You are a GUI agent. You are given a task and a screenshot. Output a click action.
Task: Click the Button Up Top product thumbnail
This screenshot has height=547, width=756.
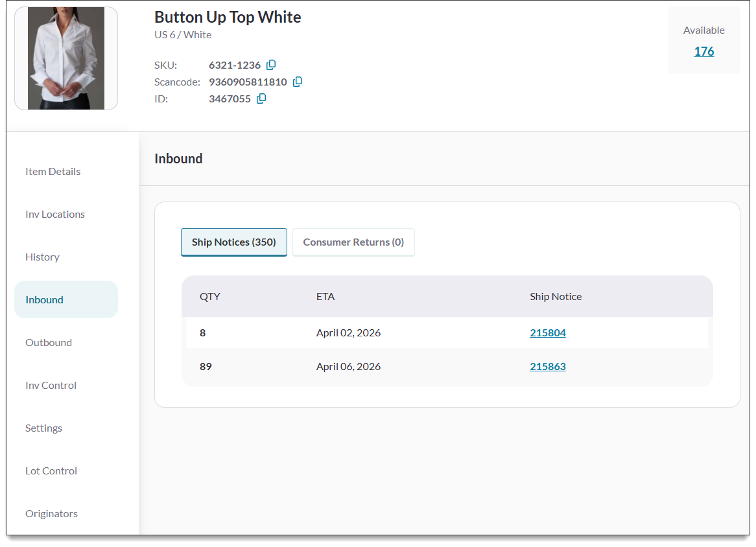(66, 58)
